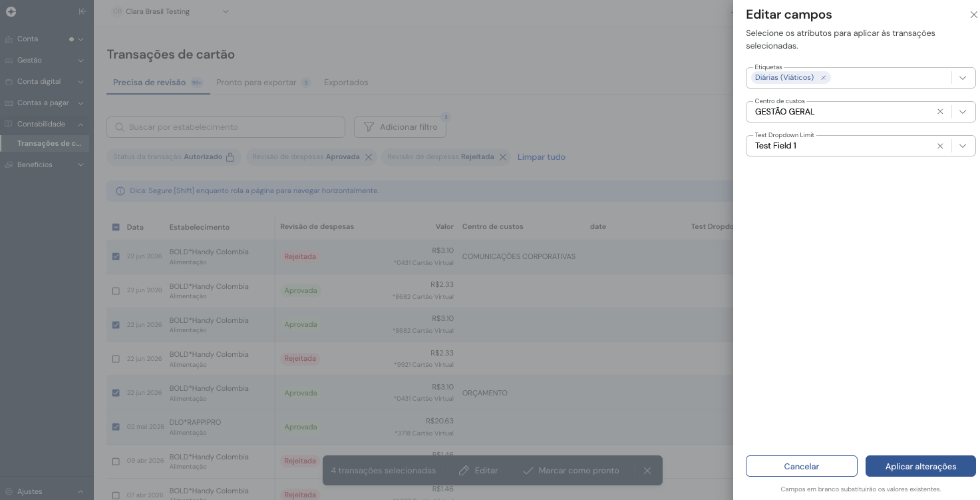
Task: Collapse the sidebar with the arrow icon
Action: [82, 11]
